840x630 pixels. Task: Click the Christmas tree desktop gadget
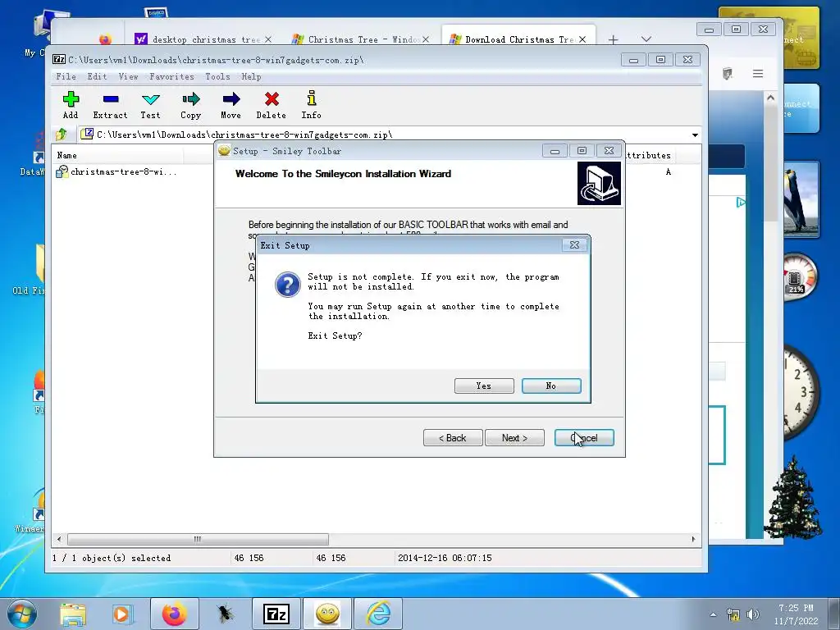[793, 498]
